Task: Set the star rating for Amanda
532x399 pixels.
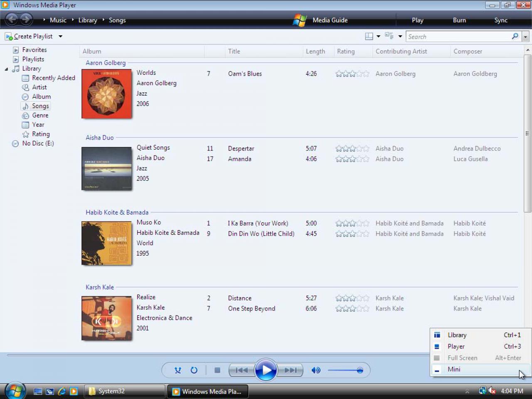Action: [x=352, y=159]
